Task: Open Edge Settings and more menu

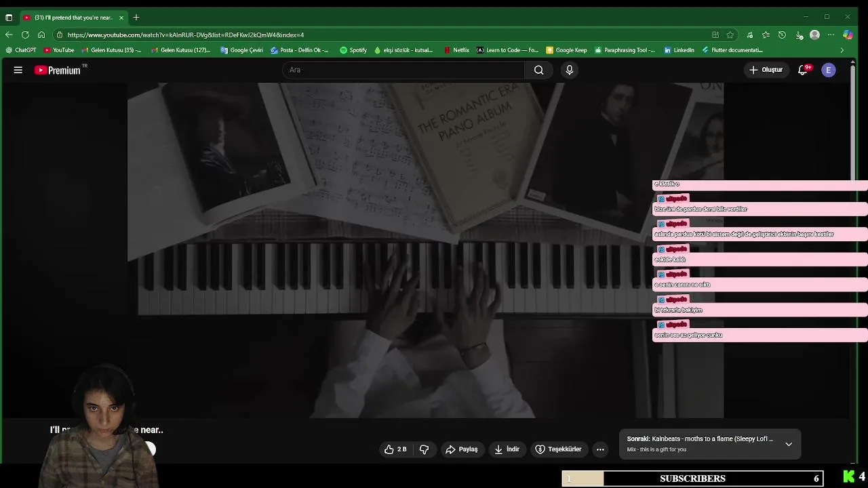Action: [x=831, y=35]
